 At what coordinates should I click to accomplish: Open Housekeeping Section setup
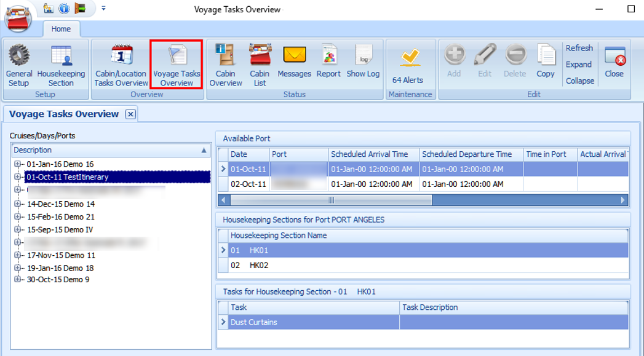click(61, 66)
